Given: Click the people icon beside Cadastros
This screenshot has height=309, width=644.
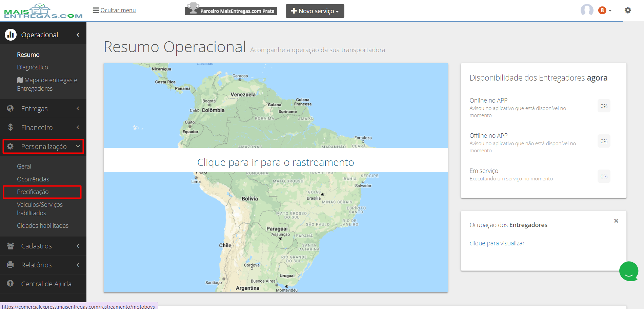Looking at the screenshot, I should coord(11,246).
